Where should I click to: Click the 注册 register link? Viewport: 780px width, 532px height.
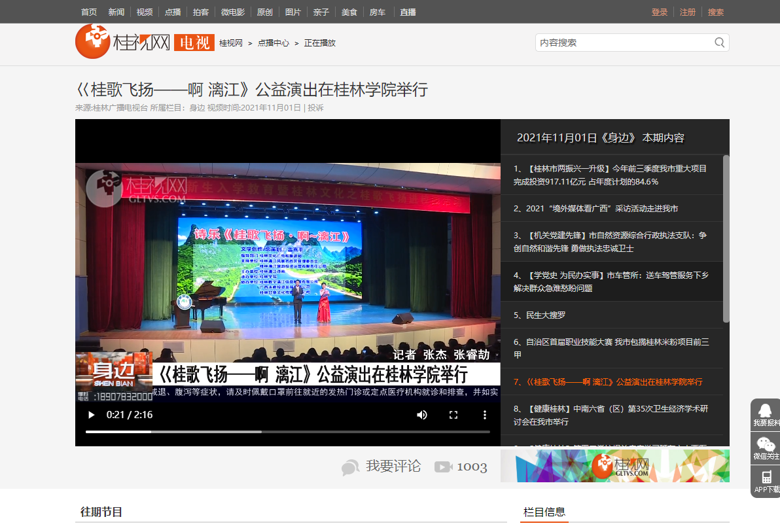tap(688, 12)
